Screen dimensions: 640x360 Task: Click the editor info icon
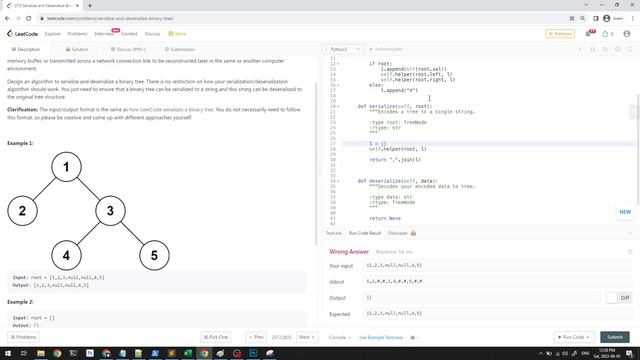tap(580, 49)
